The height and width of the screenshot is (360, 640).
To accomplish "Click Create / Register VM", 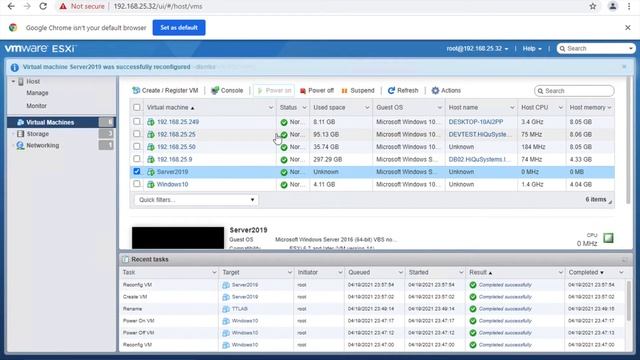I will 165,91.
